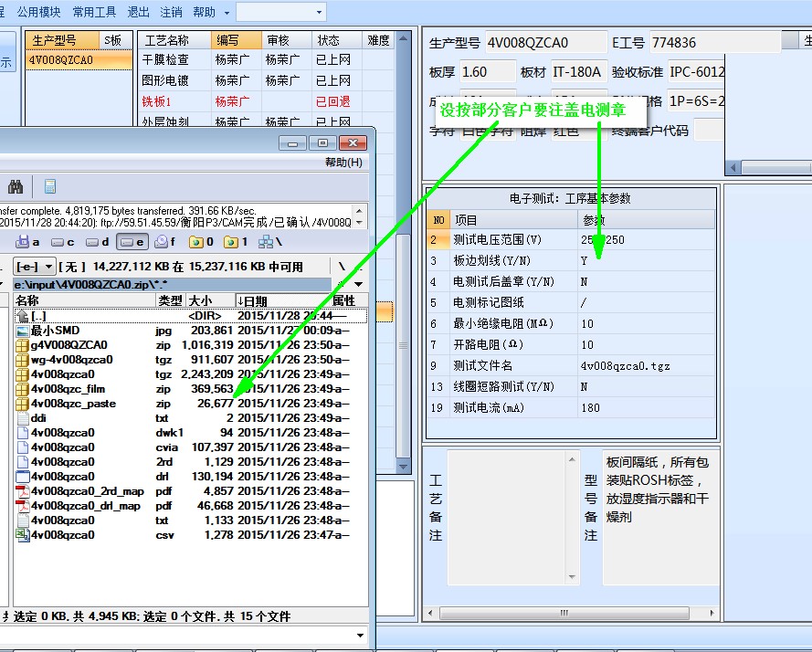
Task: Select the 图形电镀 process row
Action: coord(266,80)
